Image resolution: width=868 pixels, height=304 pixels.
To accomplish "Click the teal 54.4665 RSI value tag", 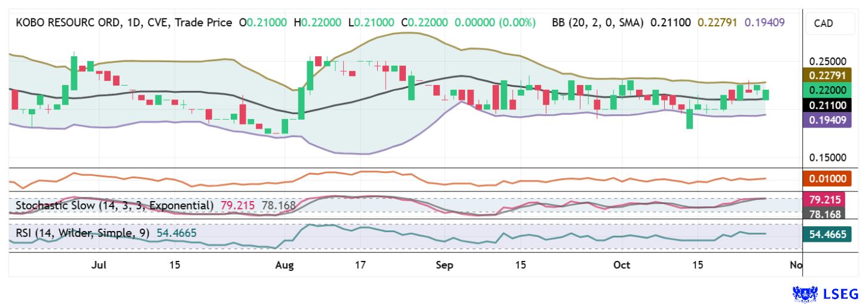I will click(828, 235).
